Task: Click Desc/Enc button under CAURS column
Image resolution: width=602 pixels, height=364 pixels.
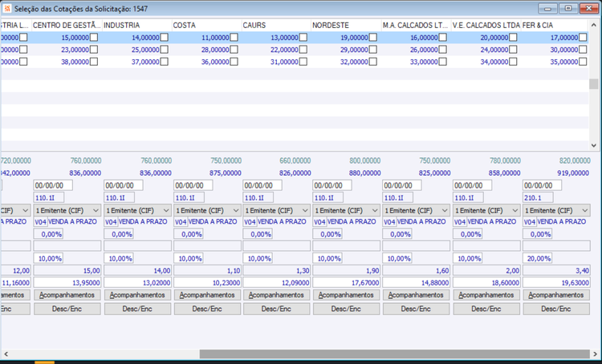Action: pos(276,309)
